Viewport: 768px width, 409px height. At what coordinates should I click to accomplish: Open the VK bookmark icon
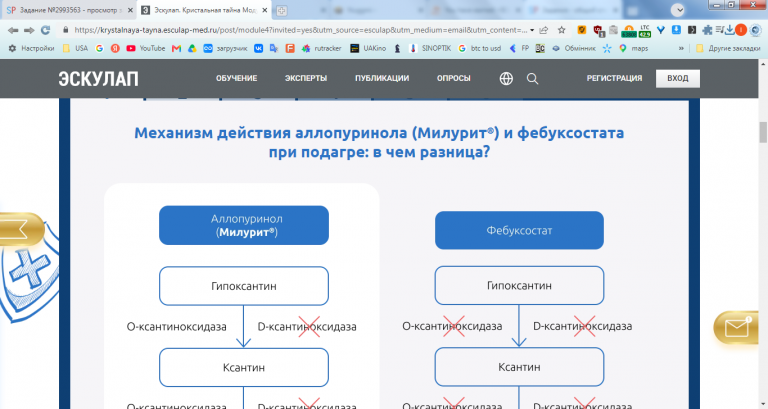(258, 48)
